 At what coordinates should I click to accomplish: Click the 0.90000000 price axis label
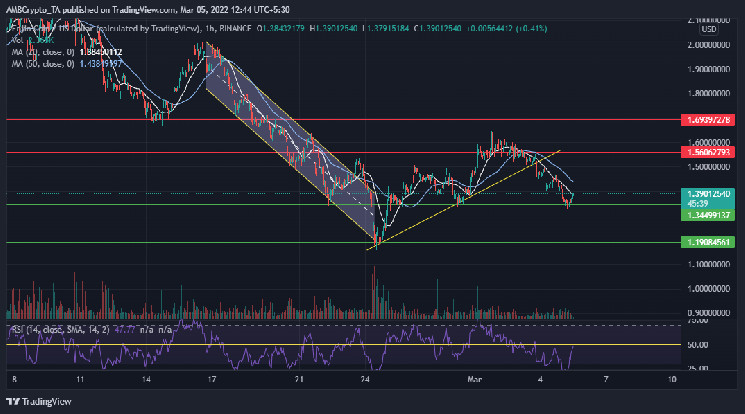[x=708, y=313]
